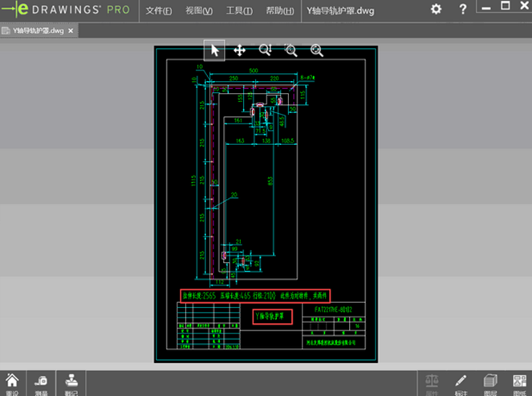Activate the Pan move tool
This screenshot has width=532, height=396.
(x=239, y=50)
